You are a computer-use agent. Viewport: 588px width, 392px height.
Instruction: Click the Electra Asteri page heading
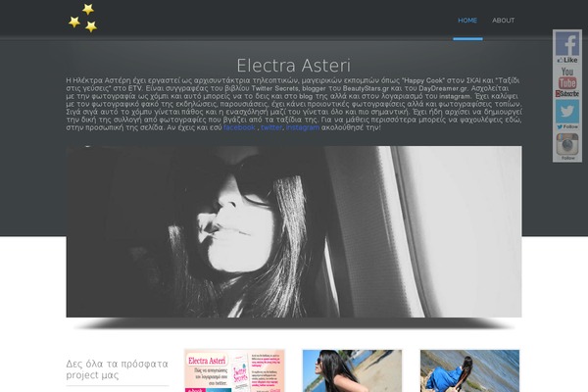point(294,66)
